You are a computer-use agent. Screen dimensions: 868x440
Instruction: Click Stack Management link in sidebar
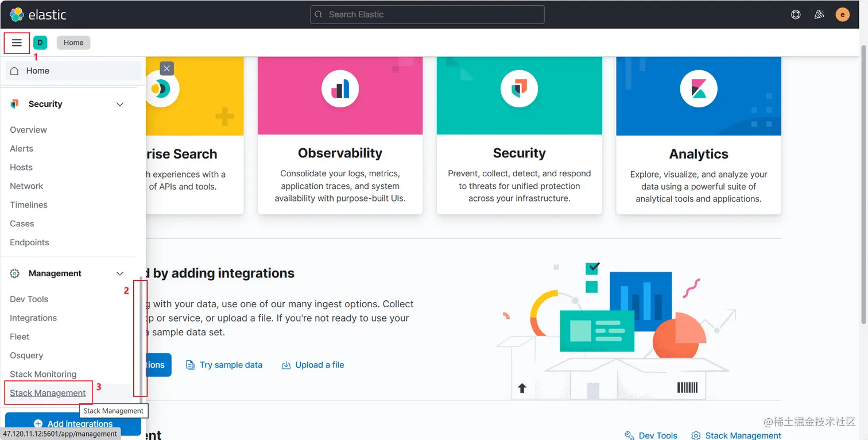coord(48,393)
